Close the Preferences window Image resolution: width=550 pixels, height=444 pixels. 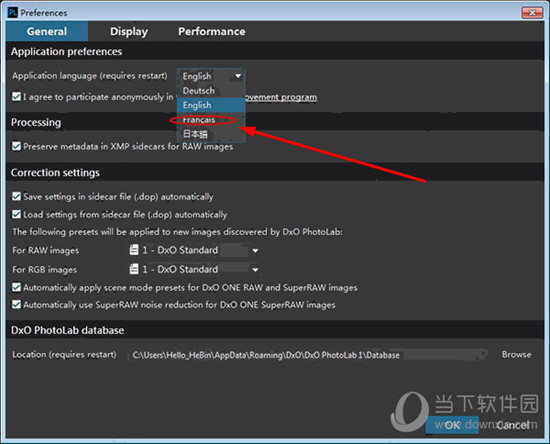[x=532, y=13]
